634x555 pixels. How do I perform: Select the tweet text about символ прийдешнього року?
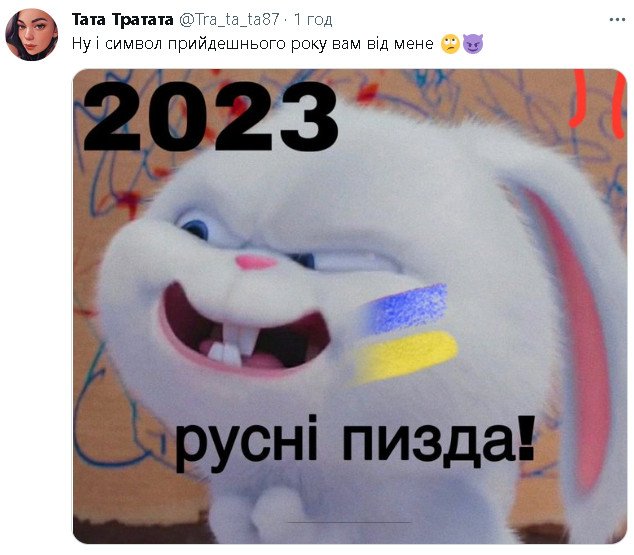(x=253, y=44)
